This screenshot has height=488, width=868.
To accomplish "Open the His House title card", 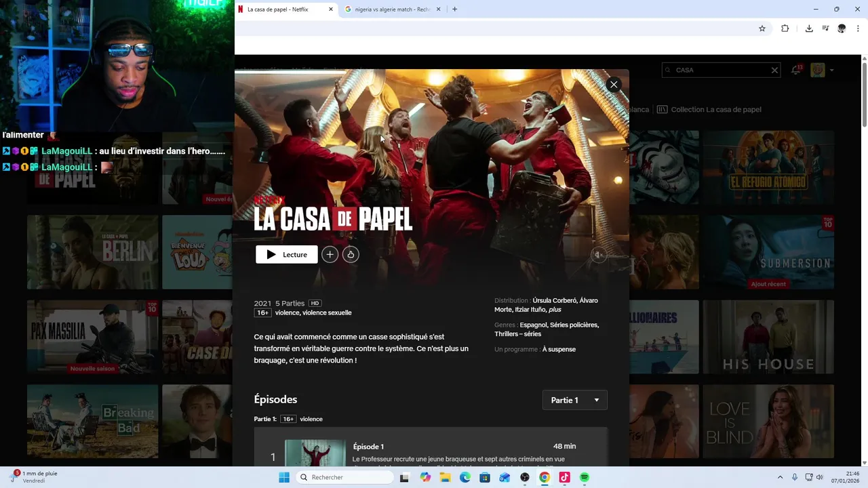I will [x=768, y=337].
